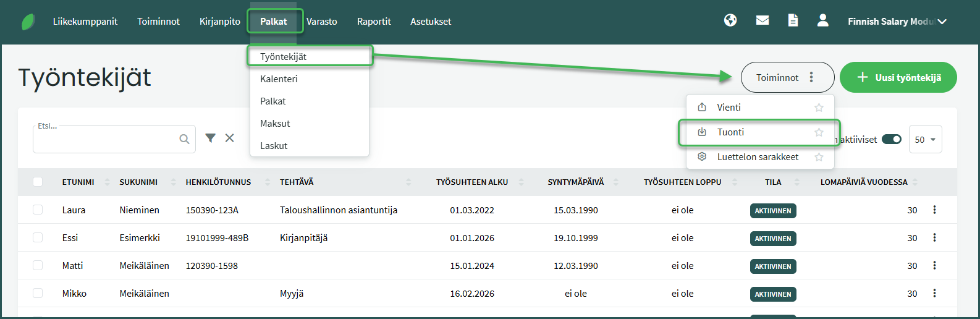The image size is (980, 319).
Task: Click the filter funnel icon
Action: [211, 138]
